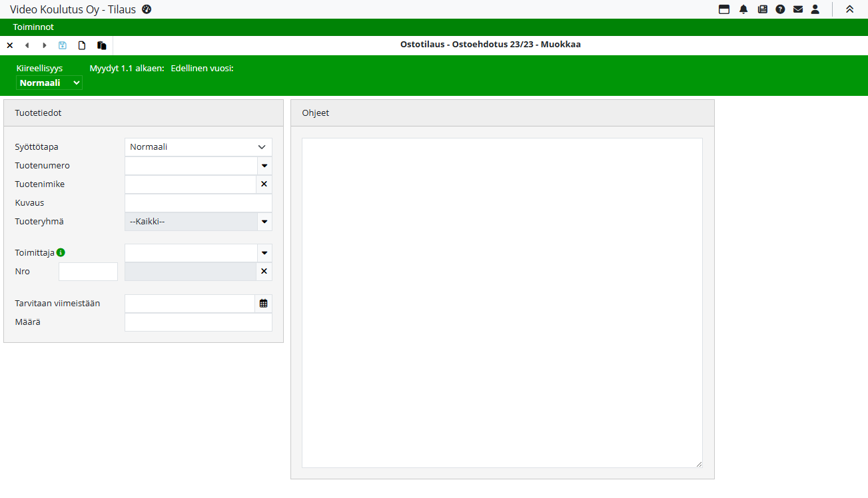The height and width of the screenshot is (498, 868).
Task: Open help via question mark icon
Action: (x=780, y=9)
